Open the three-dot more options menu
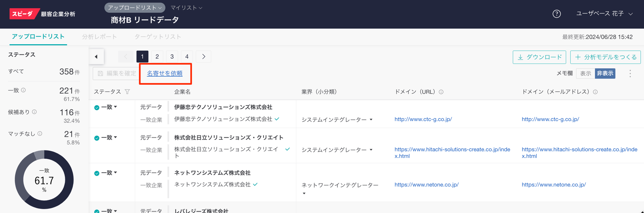This screenshot has width=644, height=213. click(x=630, y=73)
